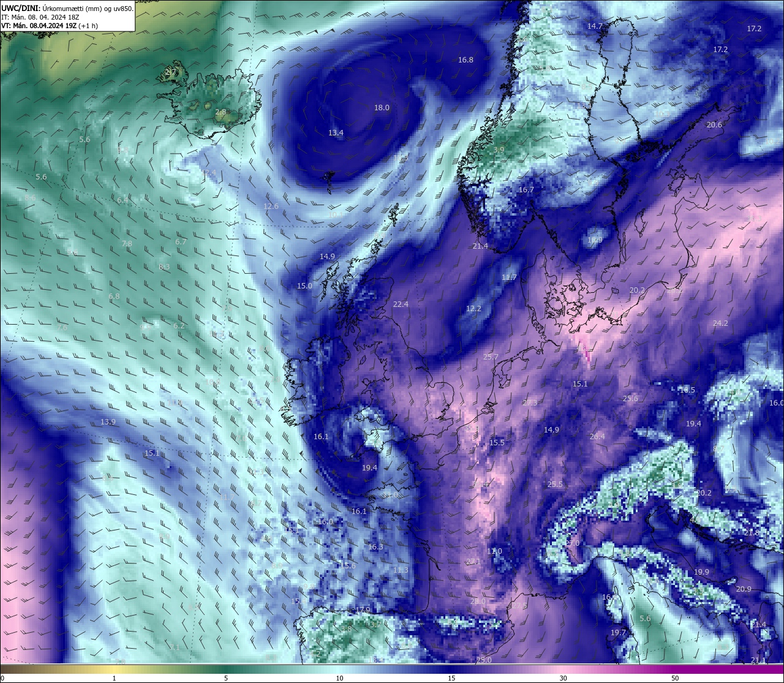Image resolution: width=784 pixels, height=683 pixels.
Task: Click the '16.8' value on the map
Action: pyautogui.click(x=466, y=59)
